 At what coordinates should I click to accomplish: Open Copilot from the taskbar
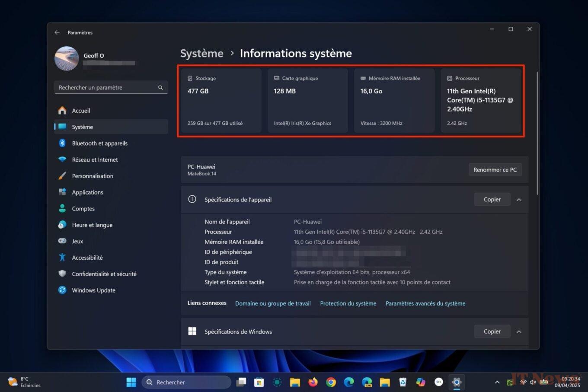point(421,382)
